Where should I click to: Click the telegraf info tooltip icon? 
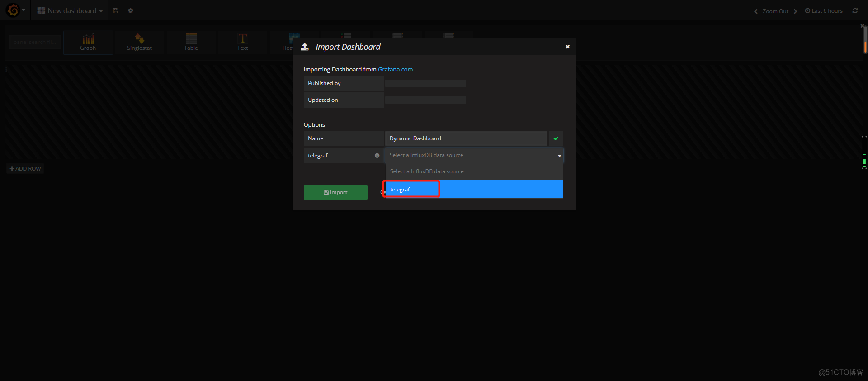click(377, 156)
